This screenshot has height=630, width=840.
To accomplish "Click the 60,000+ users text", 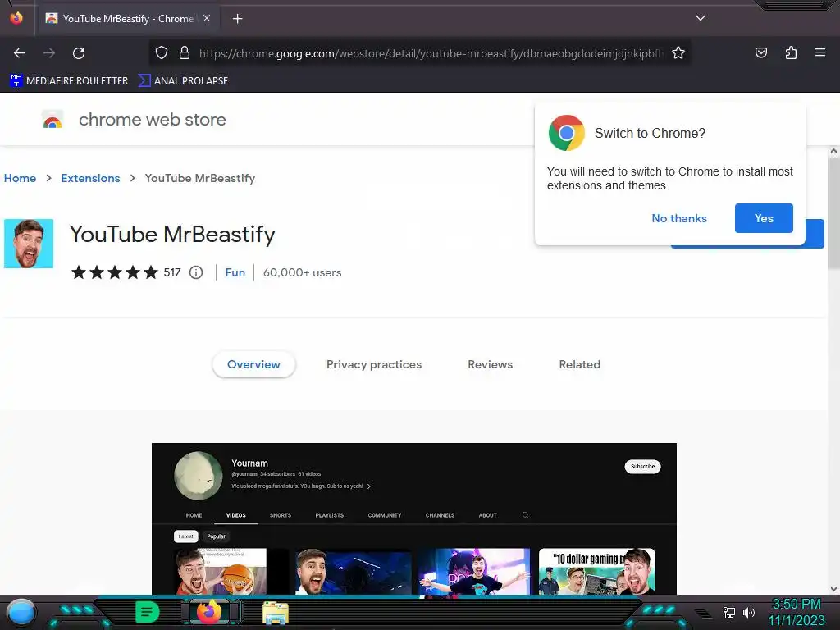I will (x=302, y=272).
